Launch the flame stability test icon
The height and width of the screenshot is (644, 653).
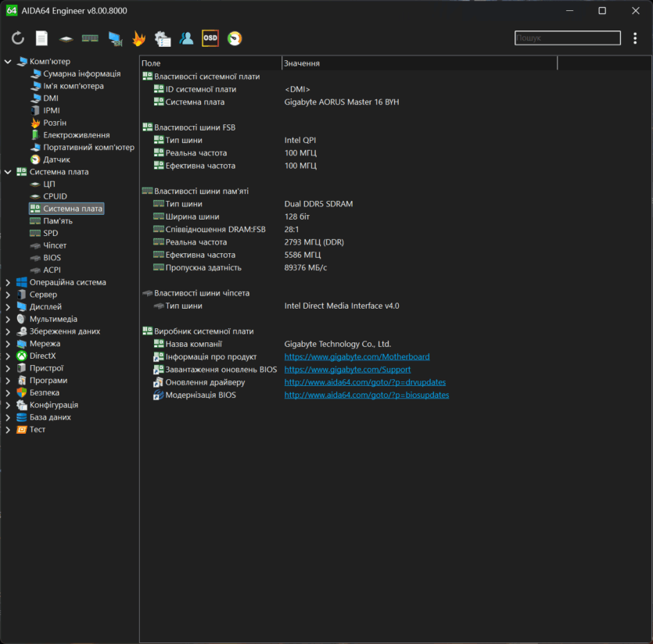pos(138,38)
